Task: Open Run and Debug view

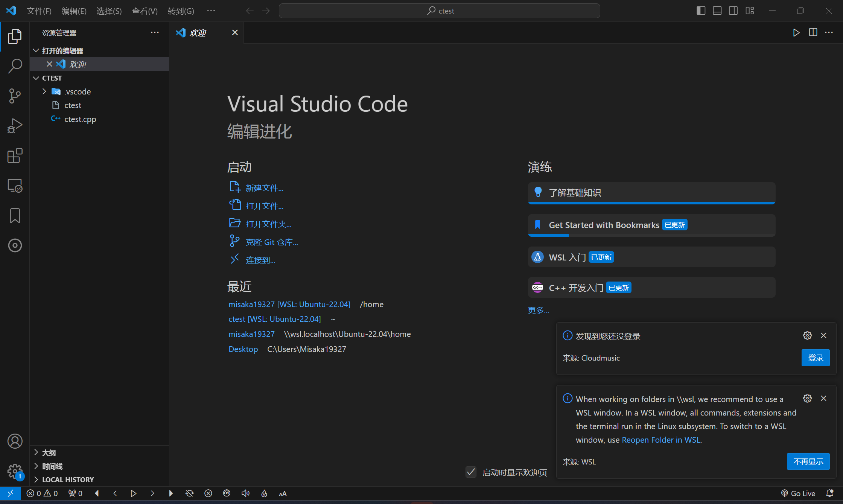Action: (x=15, y=126)
